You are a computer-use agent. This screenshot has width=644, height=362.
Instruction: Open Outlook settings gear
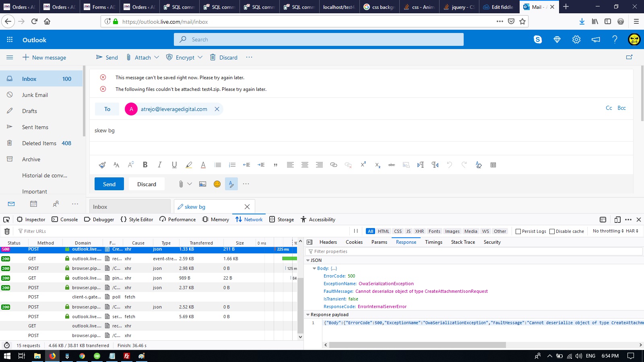(x=576, y=39)
